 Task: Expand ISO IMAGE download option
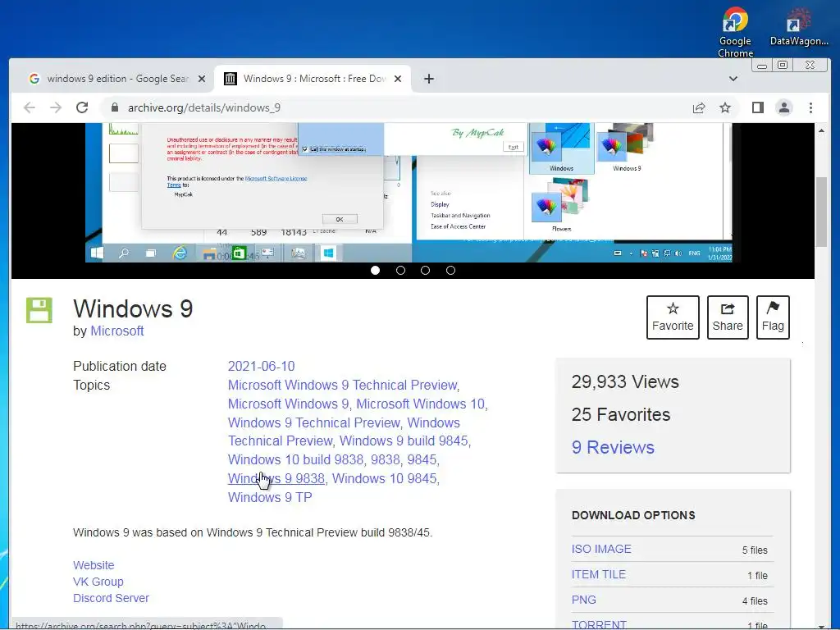(x=601, y=549)
